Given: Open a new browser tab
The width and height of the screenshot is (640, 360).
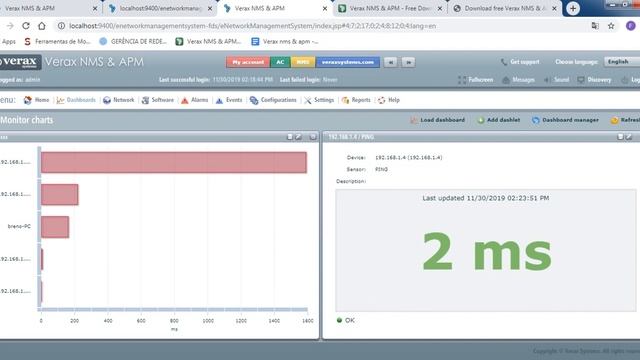Looking at the screenshot, I should (x=573, y=8).
